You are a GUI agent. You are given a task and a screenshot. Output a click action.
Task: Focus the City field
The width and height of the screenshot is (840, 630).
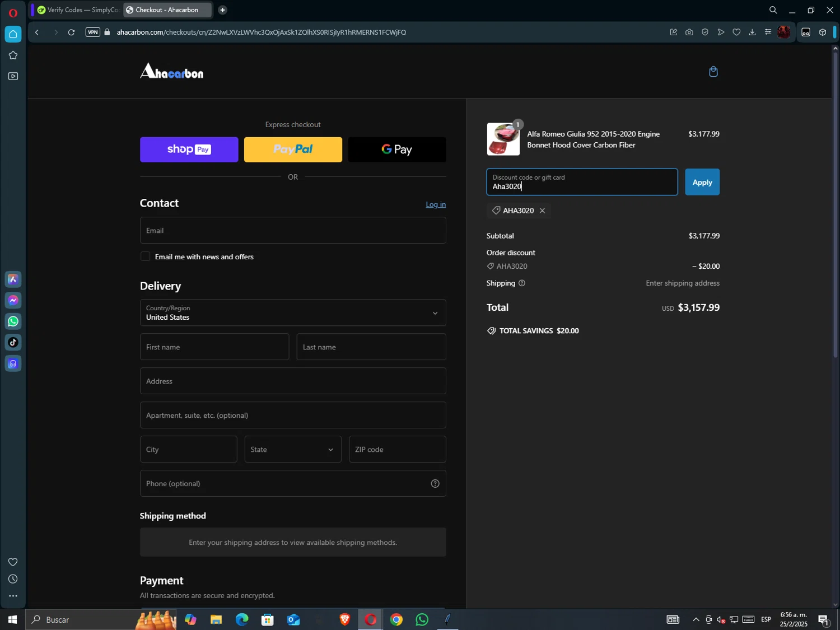tap(189, 450)
